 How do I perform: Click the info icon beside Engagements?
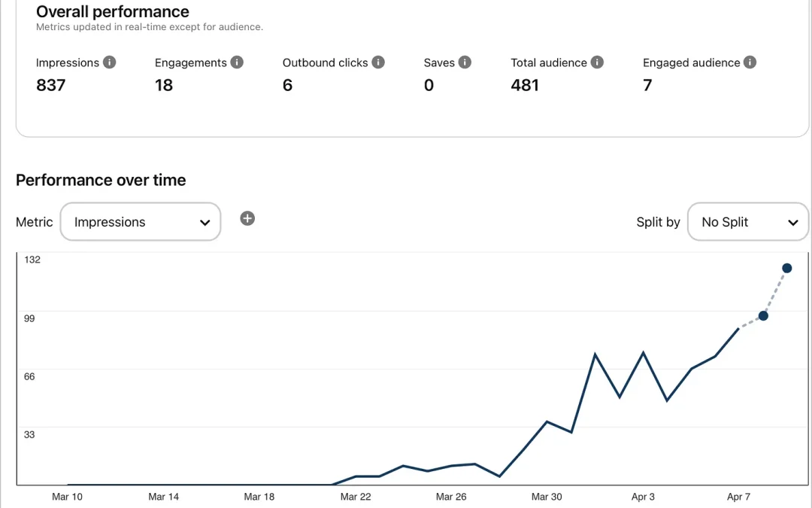click(237, 62)
